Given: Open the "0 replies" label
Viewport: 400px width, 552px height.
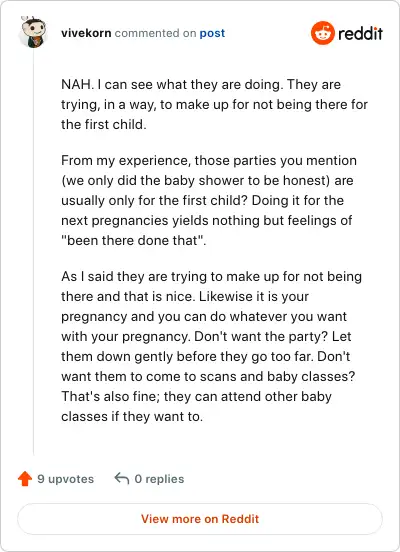Looking at the screenshot, I should point(159,479).
